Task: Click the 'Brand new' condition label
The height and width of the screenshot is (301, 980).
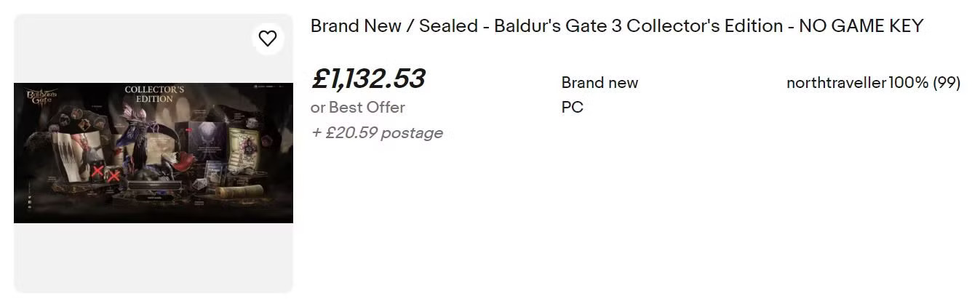Action: click(x=599, y=83)
